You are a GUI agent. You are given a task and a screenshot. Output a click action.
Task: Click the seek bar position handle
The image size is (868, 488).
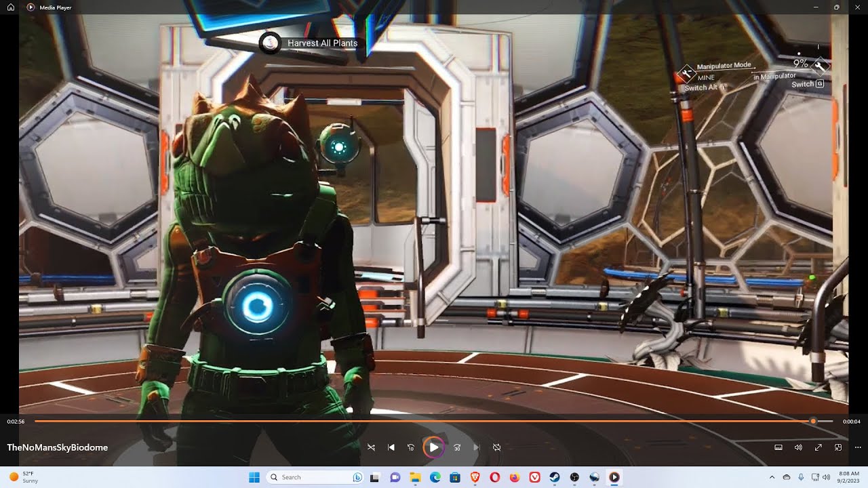[x=813, y=422]
